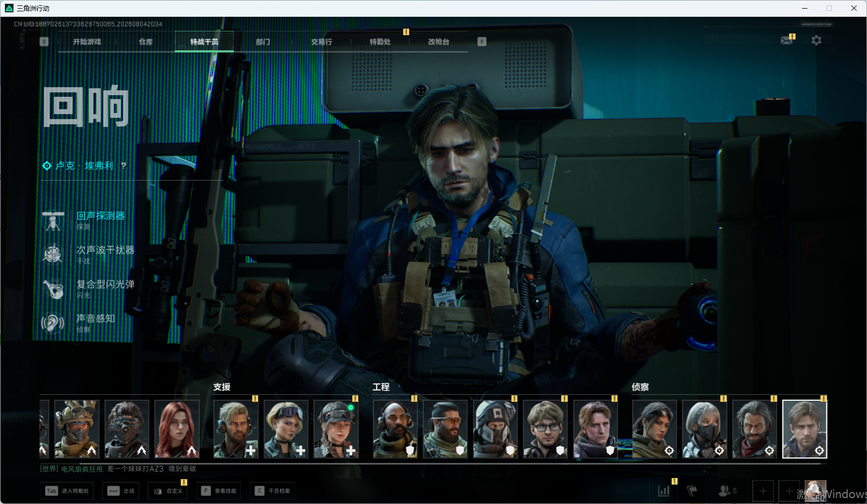Open the mail envelope icon
Viewport: 867px width, 504px height.
[787, 41]
